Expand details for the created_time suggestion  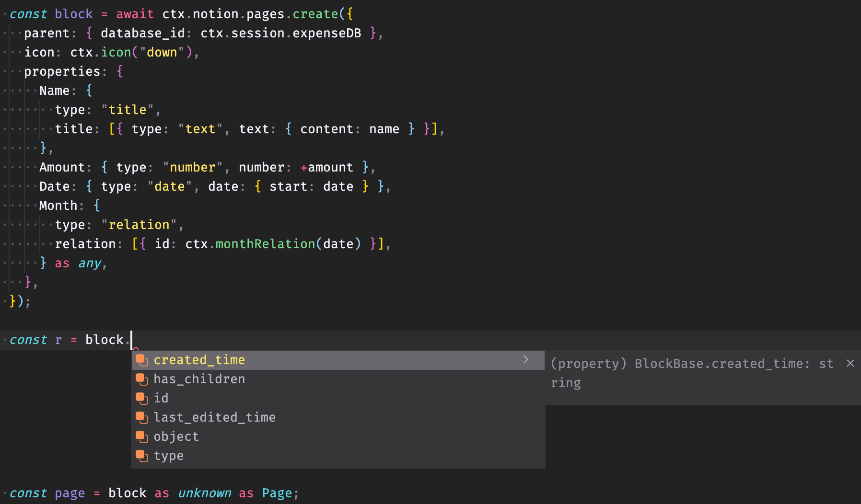[x=525, y=359]
